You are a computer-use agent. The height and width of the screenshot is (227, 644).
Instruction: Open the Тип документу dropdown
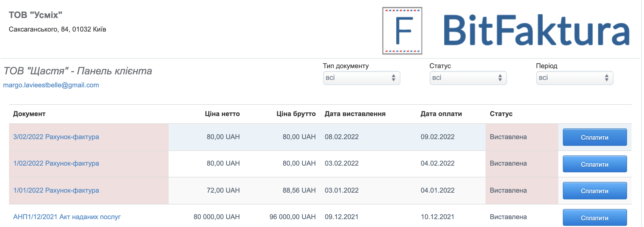point(361,78)
